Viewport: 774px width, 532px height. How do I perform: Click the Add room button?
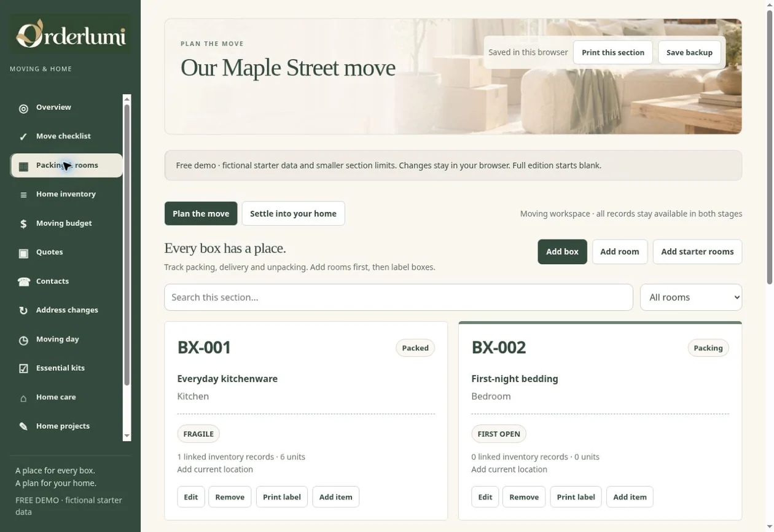point(620,252)
